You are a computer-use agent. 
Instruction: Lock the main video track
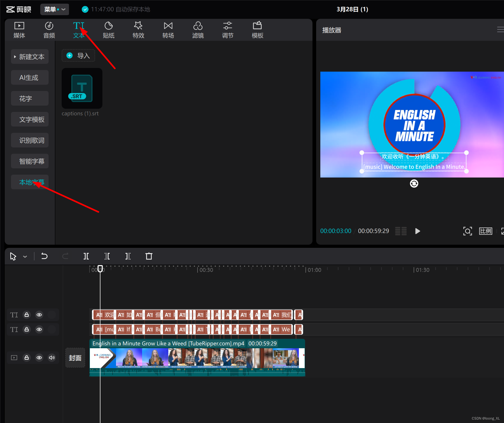pos(27,358)
